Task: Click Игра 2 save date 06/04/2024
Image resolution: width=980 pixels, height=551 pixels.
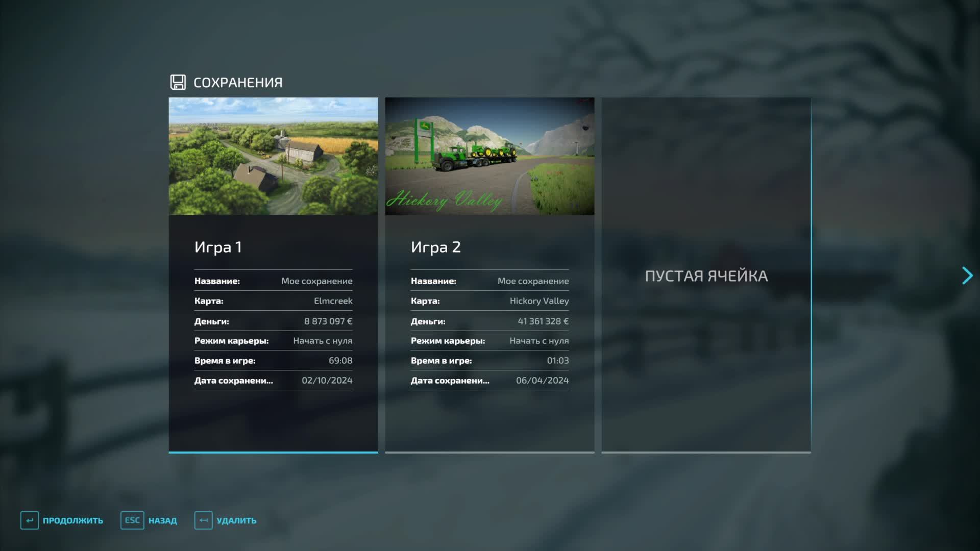Action: point(542,381)
